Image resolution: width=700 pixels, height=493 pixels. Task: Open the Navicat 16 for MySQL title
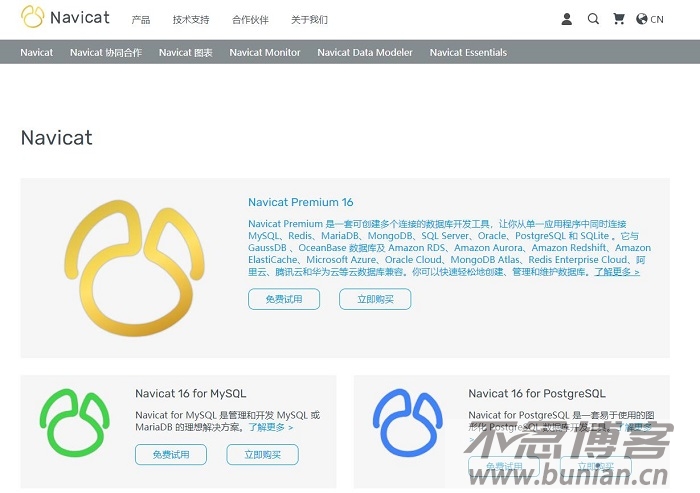191,393
